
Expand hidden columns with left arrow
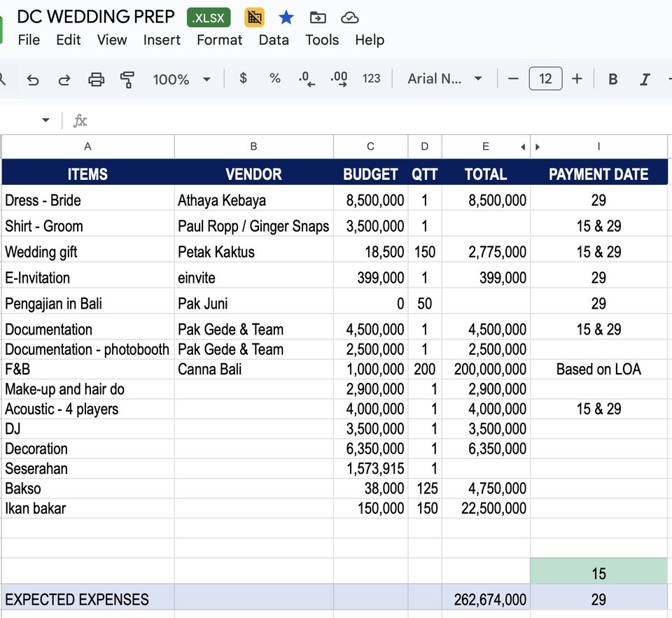click(x=523, y=147)
